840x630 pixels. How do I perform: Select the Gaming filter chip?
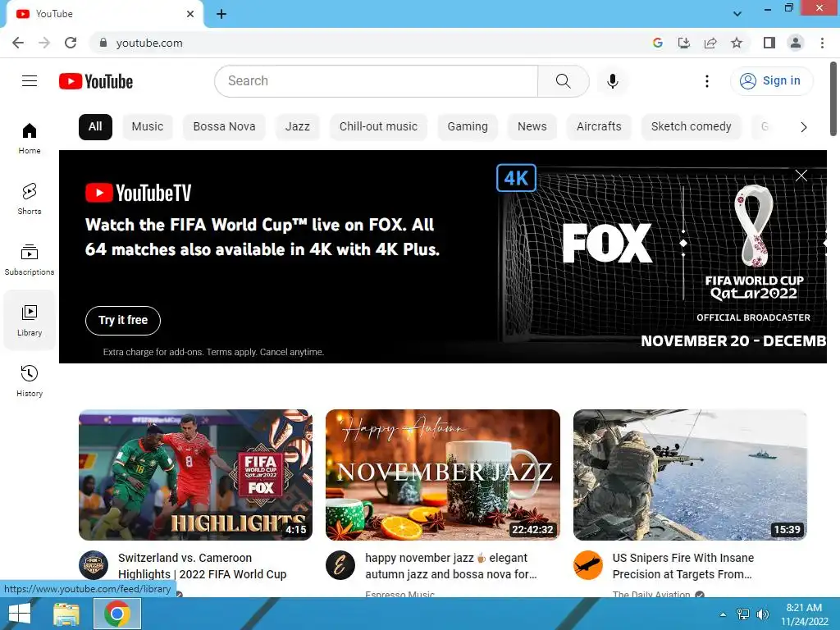click(468, 127)
